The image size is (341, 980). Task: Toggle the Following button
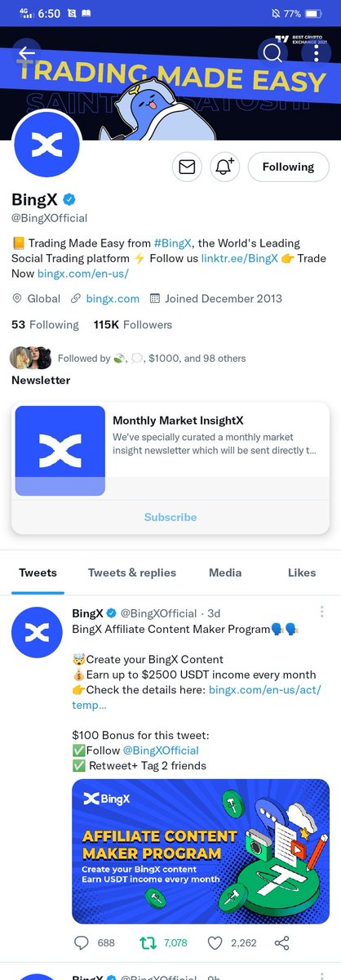click(x=288, y=167)
